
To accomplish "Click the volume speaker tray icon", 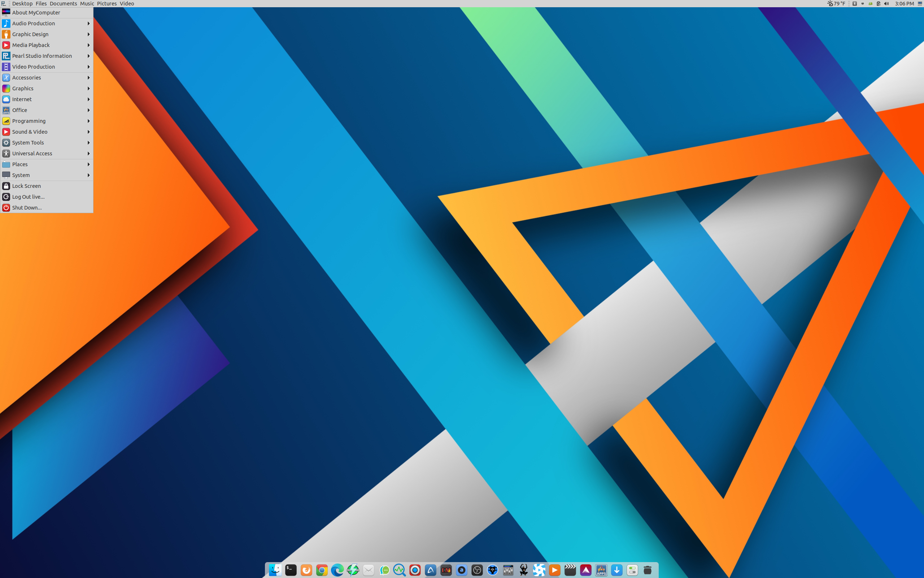I will click(x=886, y=4).
